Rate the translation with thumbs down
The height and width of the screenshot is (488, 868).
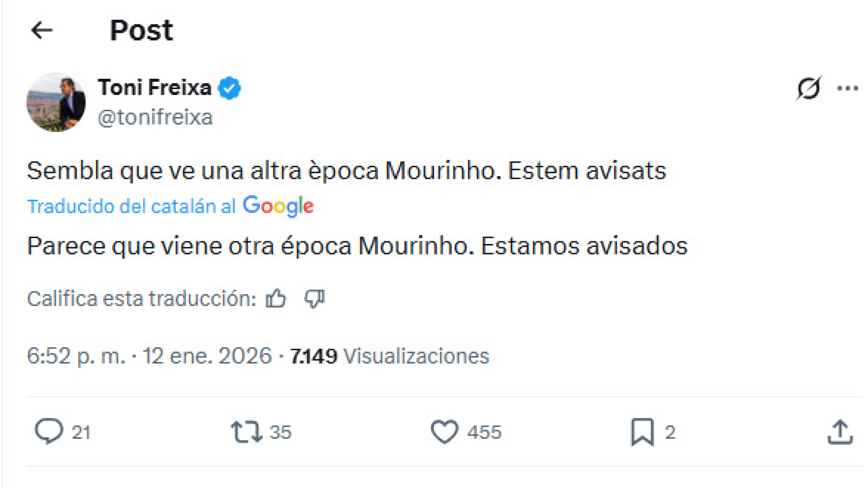tap(314, 299)
